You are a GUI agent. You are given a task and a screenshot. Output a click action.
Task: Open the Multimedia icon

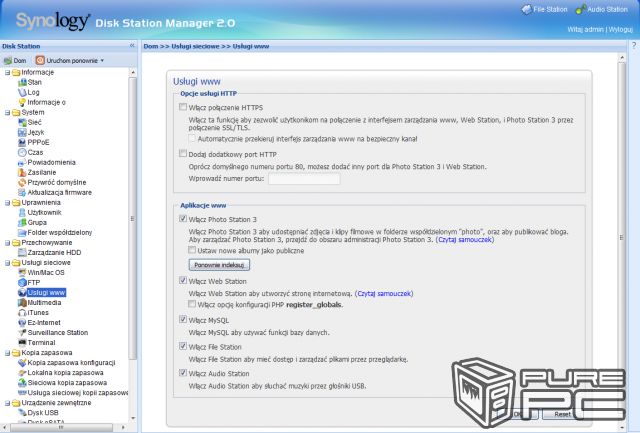click(22, 303)
